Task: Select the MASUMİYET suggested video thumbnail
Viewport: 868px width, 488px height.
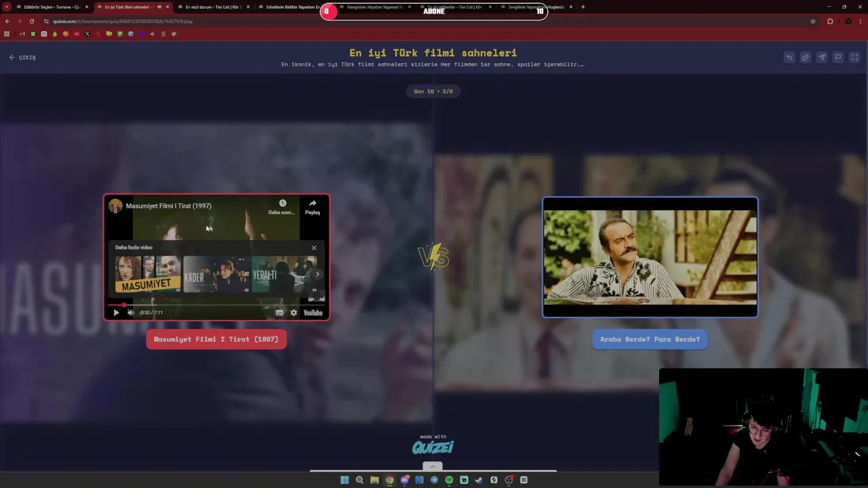Action: [x=148, y=274]
